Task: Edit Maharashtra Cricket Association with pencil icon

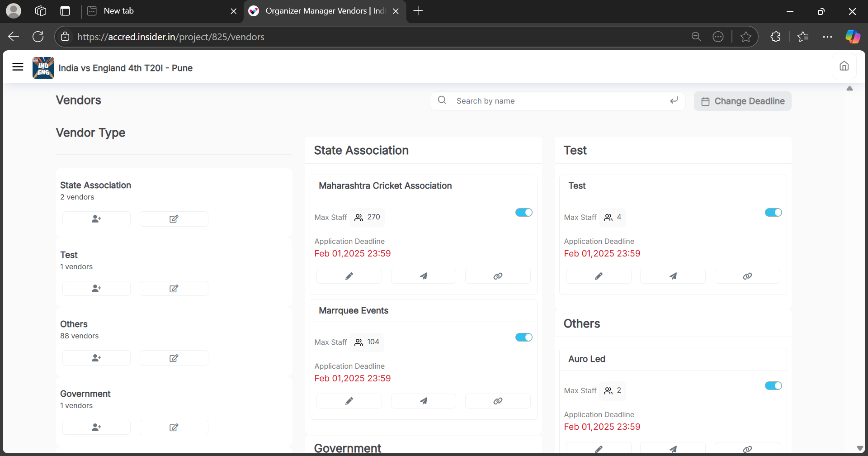Action: pyautogui.click(x=349, y=276)
